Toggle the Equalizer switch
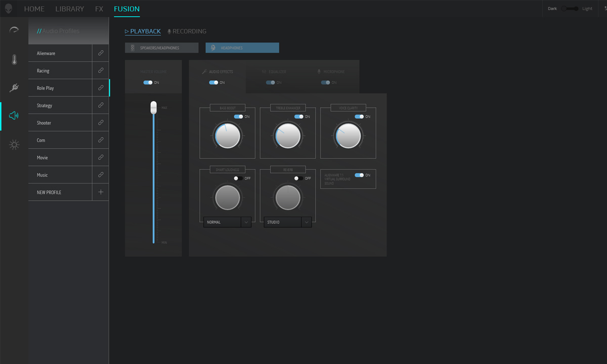 click(x=270, y=82)
